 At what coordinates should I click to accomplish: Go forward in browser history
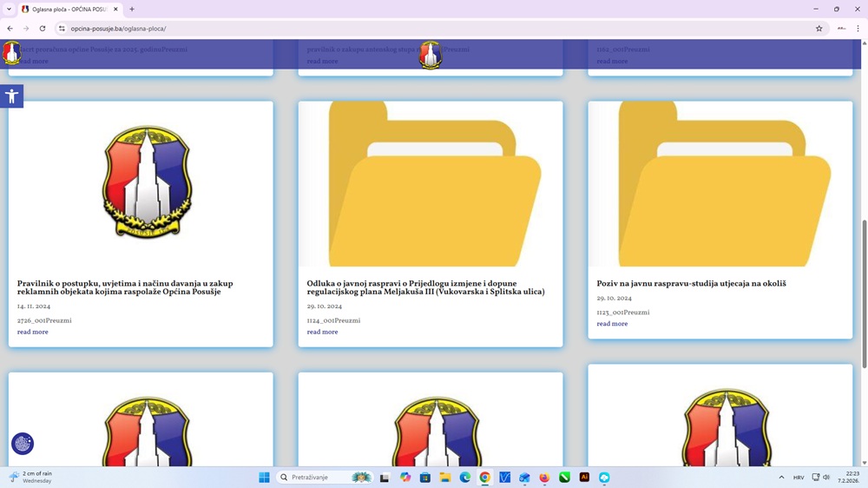point(26,29)
